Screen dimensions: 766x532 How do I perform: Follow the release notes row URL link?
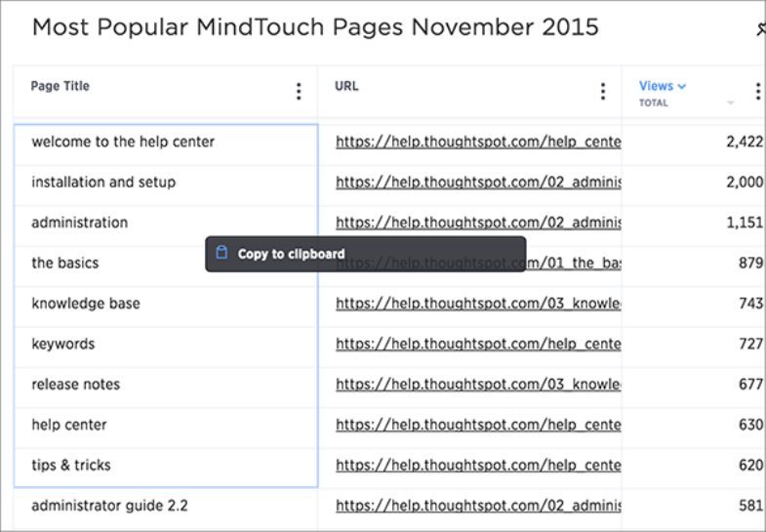tap(478, 385)
